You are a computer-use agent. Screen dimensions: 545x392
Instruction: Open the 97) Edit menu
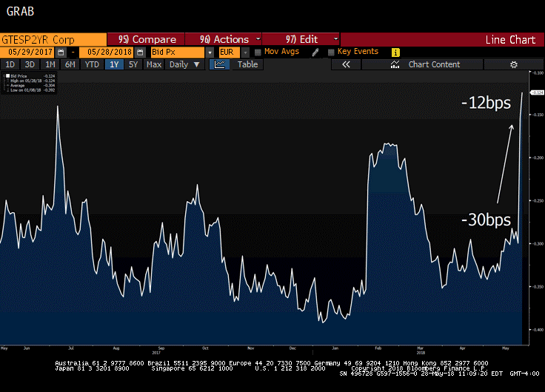click(x=301, y=39)
